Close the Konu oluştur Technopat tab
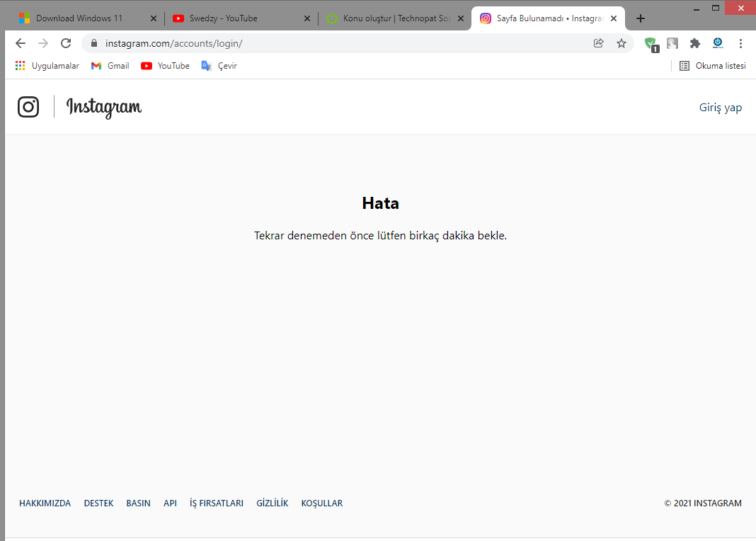 [460, 18]
